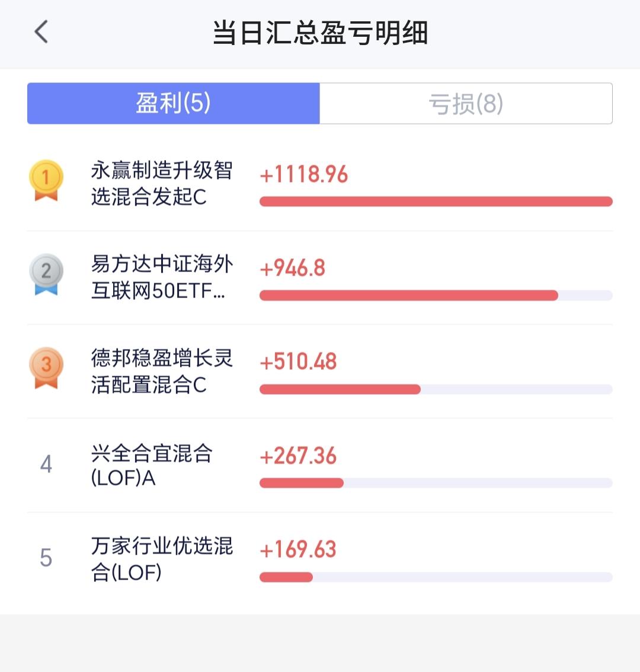Image resolution: width=640 pixels, height=672 pixels.
Task: Click the +946.8 profit amount
Action: click(292, 268)
